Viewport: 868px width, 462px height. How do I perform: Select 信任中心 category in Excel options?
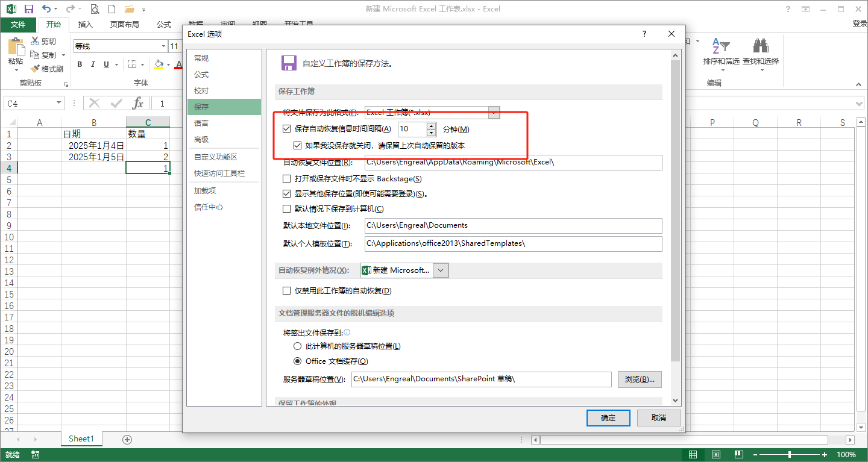click(224, 207)
